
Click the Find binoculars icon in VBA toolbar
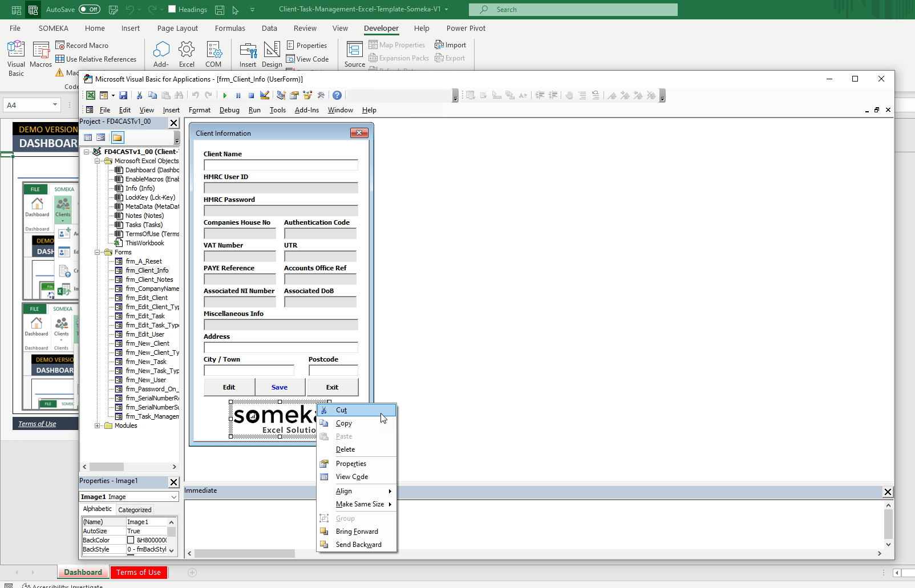pos(179,95)
